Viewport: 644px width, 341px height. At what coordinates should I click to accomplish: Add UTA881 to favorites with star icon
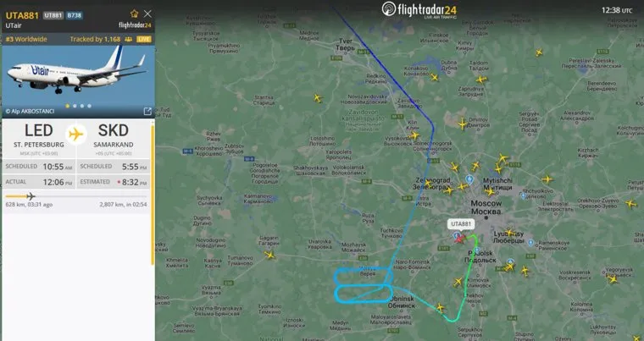(x=134, y=14)
